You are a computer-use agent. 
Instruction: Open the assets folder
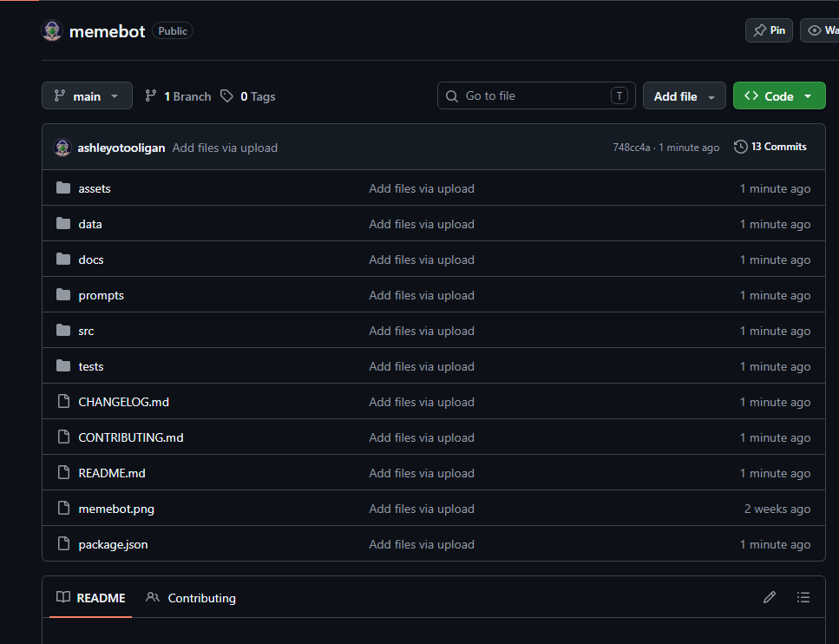point(95,188)
